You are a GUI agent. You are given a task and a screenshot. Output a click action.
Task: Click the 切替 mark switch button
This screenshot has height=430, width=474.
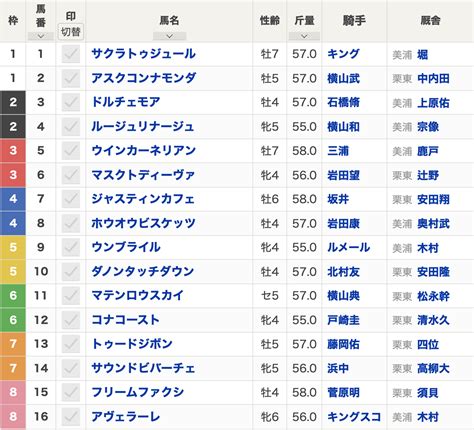tap(71, 32)
